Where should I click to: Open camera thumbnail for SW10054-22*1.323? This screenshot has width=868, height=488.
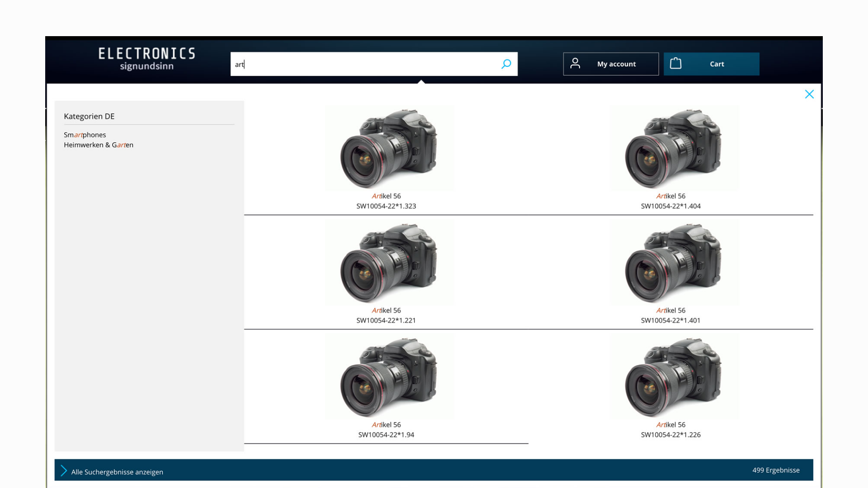point(389,148)
